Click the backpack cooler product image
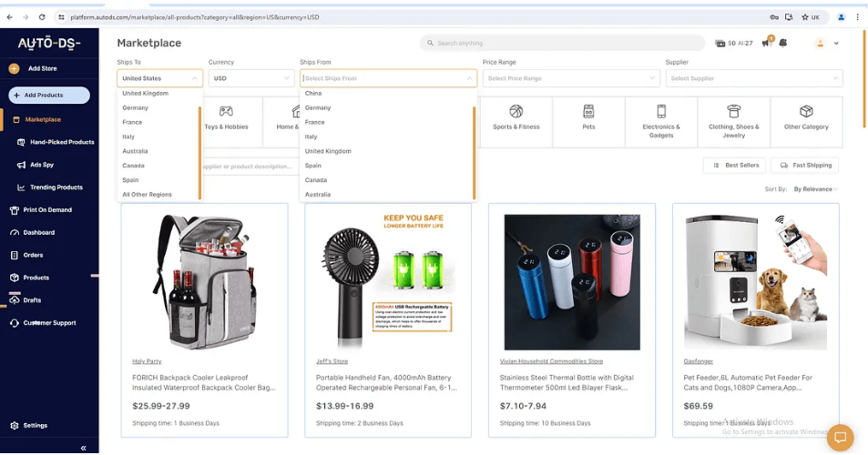Image resolution: width=868 pixels, height=455 pixels. (204, 281)
